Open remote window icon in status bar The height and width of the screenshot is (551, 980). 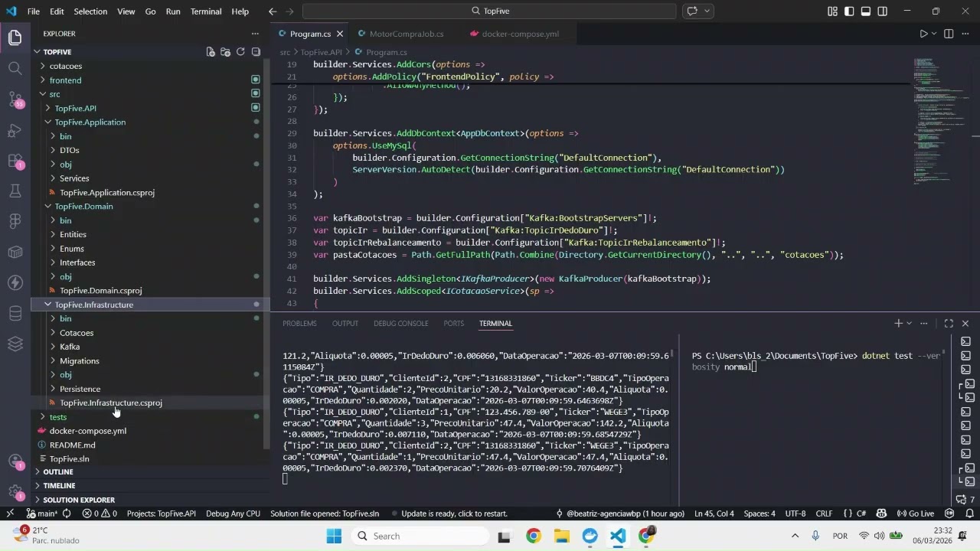tap(10, 514)
